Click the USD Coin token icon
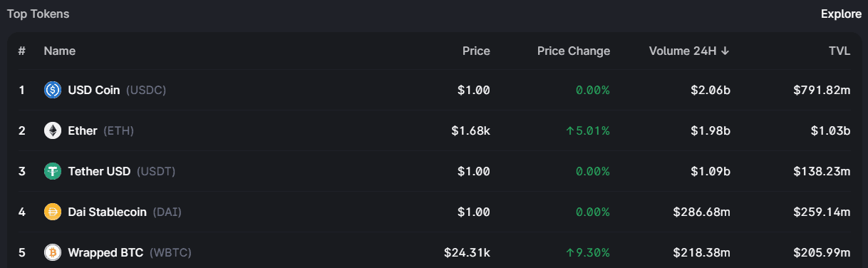868x268 pixels. pos(53,90)
